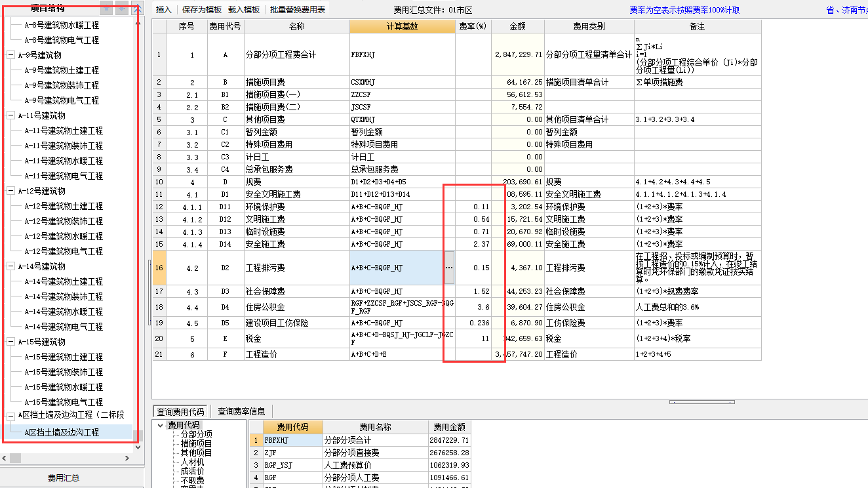Viewport: 868px width, 488px height.
Task: Click the move-up arrow in 项目结构 header
Action: [x=106, y=9]
